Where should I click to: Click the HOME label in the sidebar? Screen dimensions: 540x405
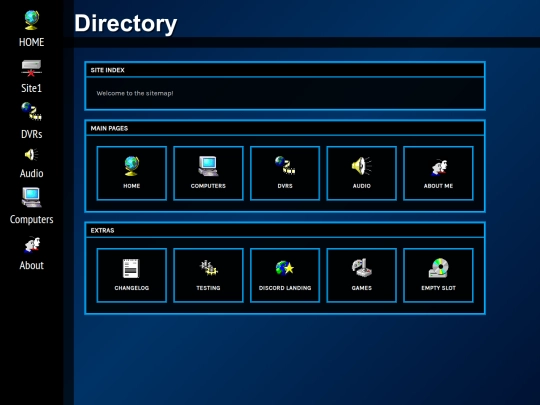(x=31, y=42)
